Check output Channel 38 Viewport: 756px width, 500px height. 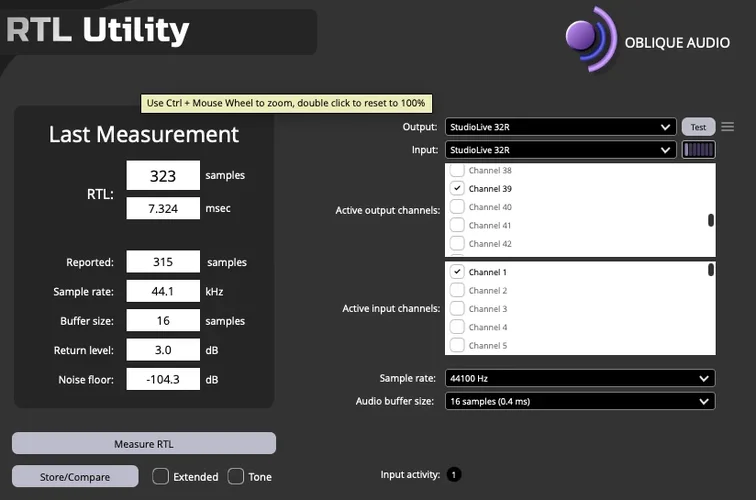click(457, 170)
